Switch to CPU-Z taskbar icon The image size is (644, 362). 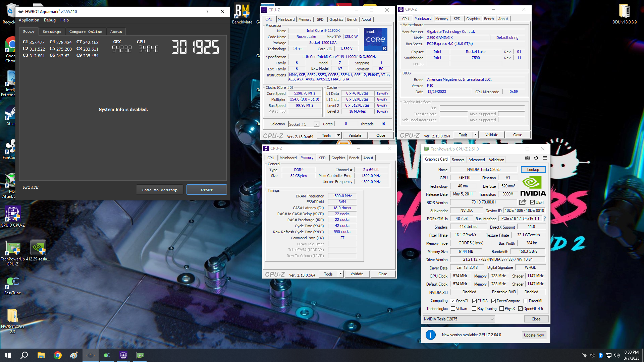(x=123, y=355)
